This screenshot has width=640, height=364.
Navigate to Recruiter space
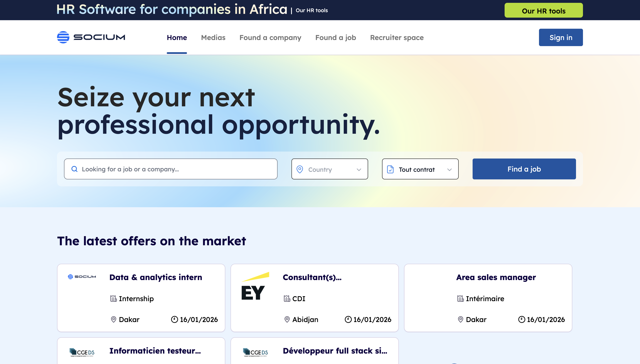[397, 37]
